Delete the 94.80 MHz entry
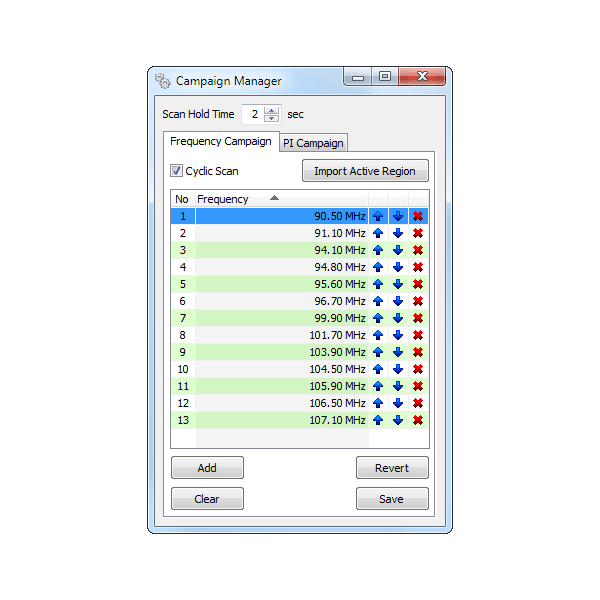 [x=418, y=267]
